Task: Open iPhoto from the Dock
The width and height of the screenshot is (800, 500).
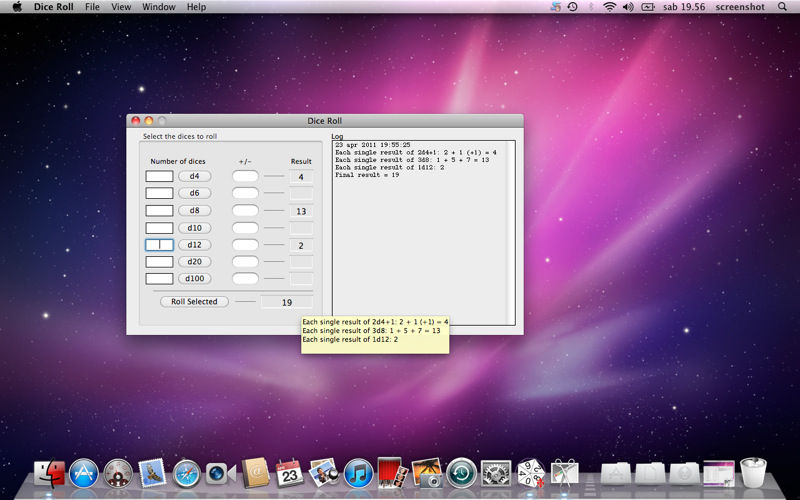Action: (427, 473)
